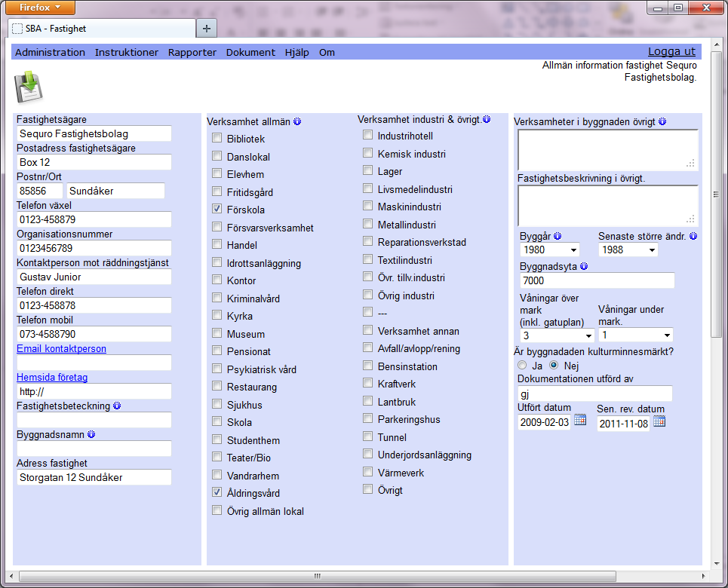Click the Logga ut link
The width and height of the screenshot is (728, 588).
point(672,51)
